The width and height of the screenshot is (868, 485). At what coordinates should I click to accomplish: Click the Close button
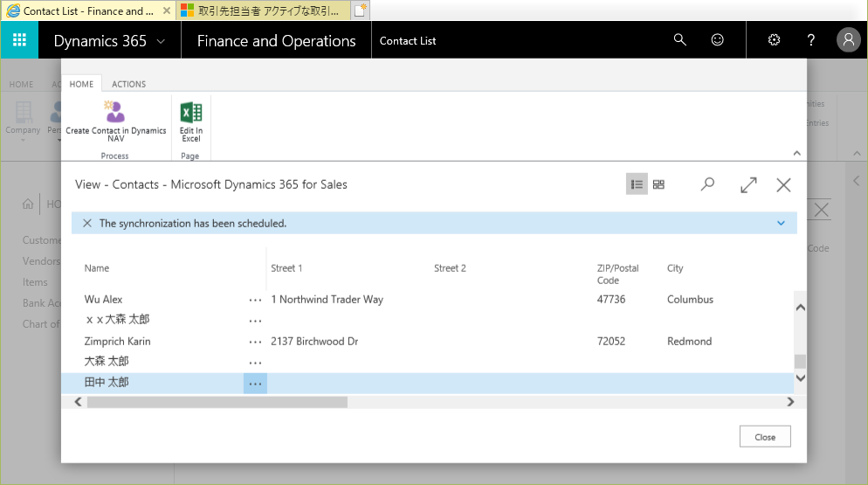pos(764,437)
